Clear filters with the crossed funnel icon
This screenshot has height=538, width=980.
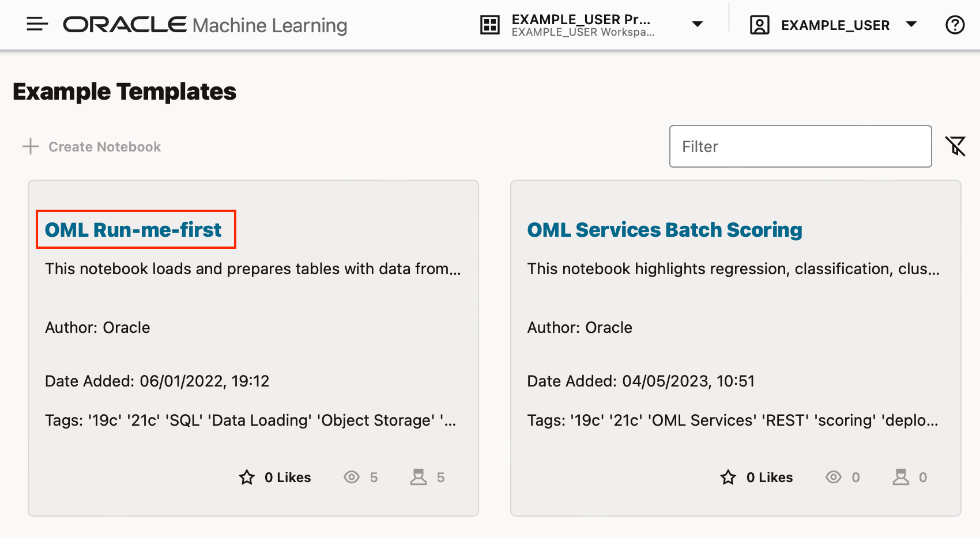955,146
